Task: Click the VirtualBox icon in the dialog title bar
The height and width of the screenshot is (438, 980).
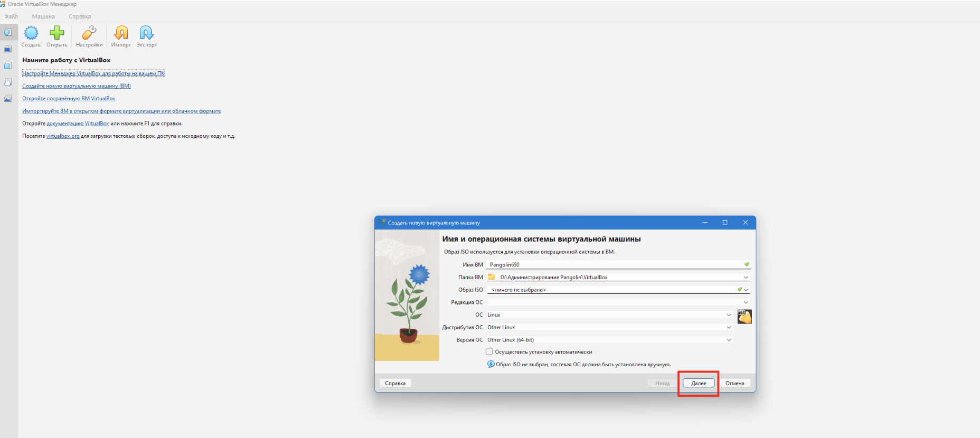Action: (x=382, y=223)
